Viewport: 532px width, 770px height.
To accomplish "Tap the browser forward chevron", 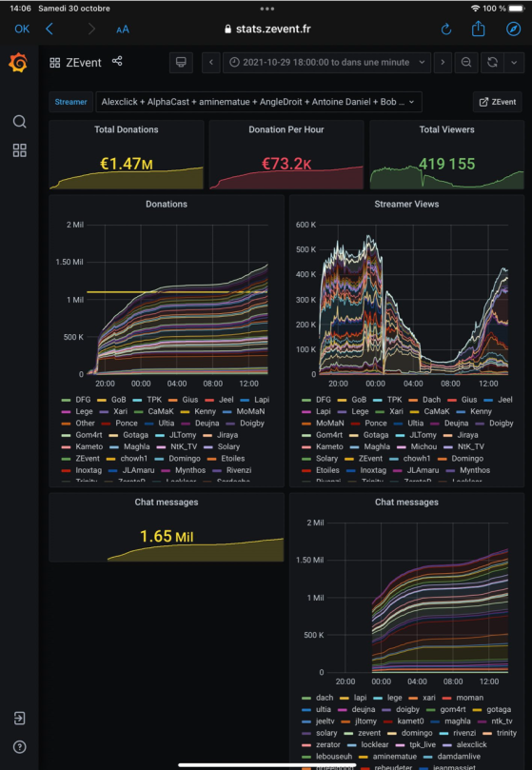I will 91,29.
